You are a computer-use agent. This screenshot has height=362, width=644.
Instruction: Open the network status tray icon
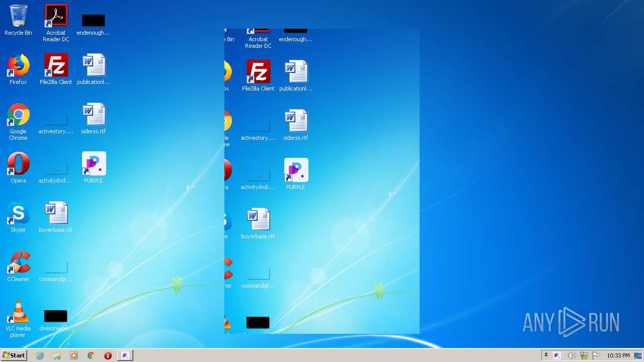click(584, 355)
